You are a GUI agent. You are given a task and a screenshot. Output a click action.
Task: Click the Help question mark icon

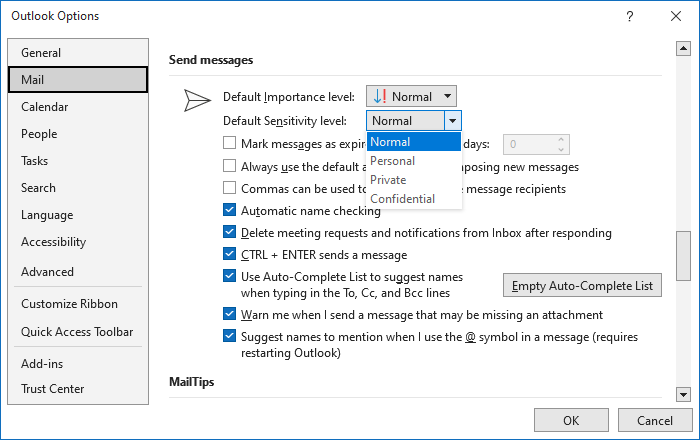tap(629, 17)
